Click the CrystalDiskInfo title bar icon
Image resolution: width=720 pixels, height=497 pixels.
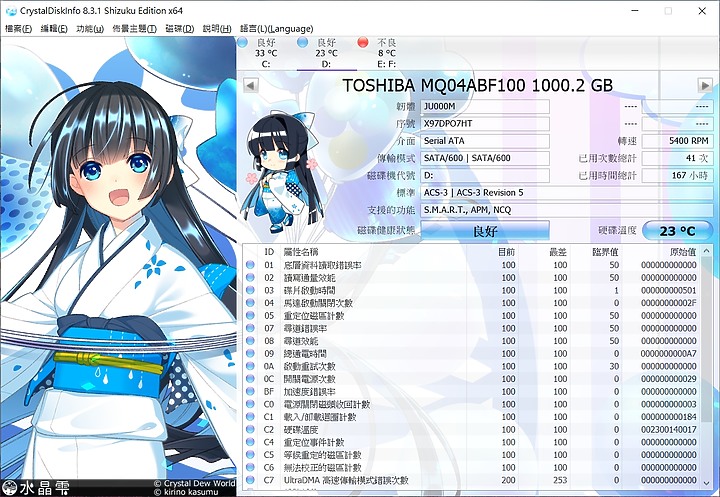tap(11, 11)
